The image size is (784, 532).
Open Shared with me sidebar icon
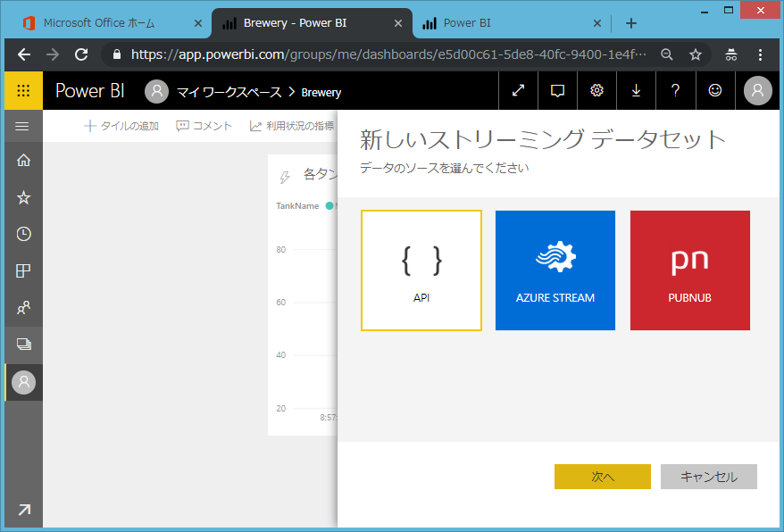23,307
